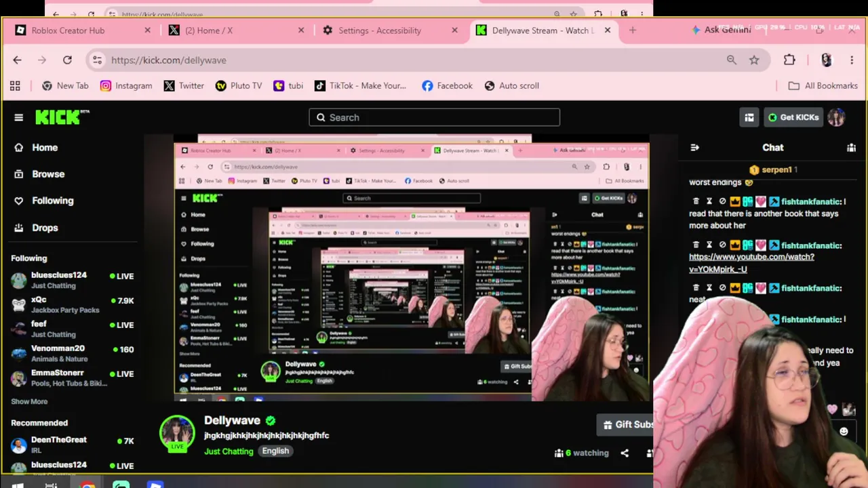This screenshot has width=868, height=488.
Task: Open the YouTube link in chat
Action: pyautogui.click(x=751, y=263)
